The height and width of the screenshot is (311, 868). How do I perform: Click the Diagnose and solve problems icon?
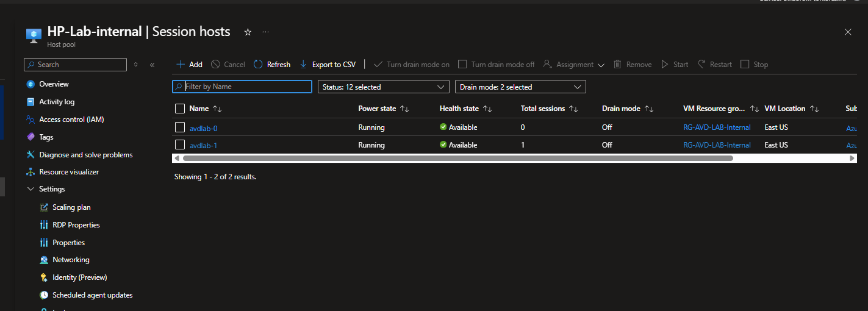30,155
